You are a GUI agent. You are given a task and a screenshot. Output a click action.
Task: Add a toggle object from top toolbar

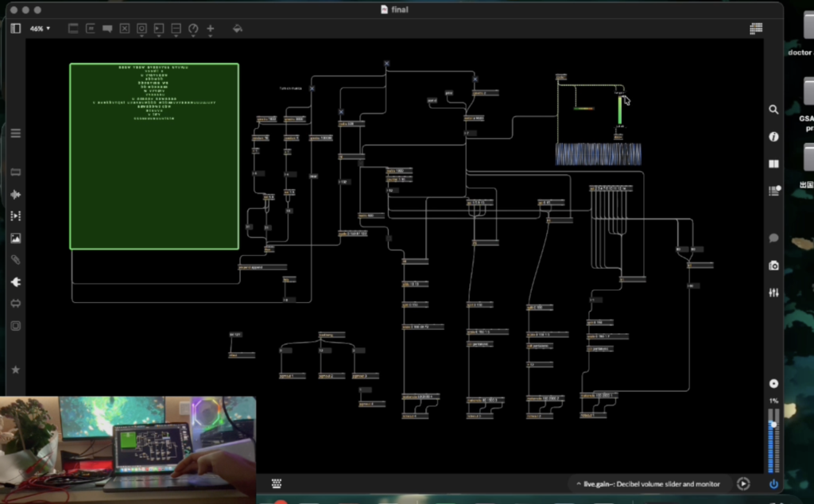click(125, 29)
